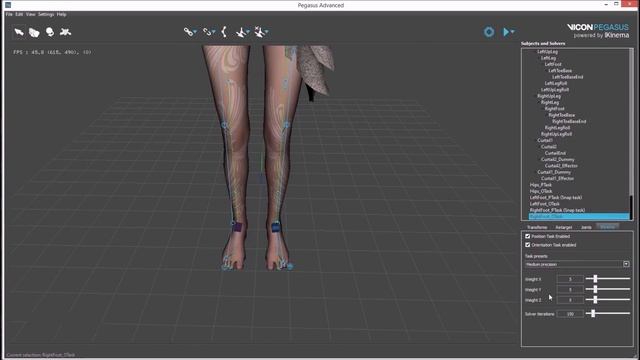This screenshot has height=360, width=640.
Task: Click the blue gear settings icon
Action: (489, 32)
